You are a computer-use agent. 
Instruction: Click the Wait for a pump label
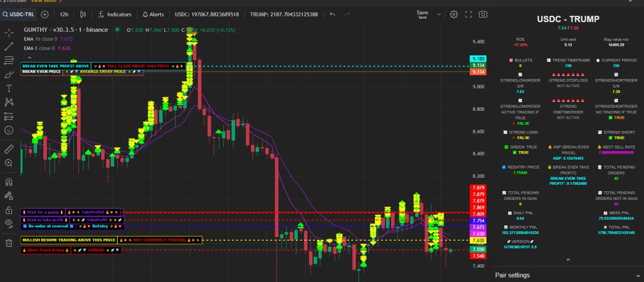pos(43,213)
